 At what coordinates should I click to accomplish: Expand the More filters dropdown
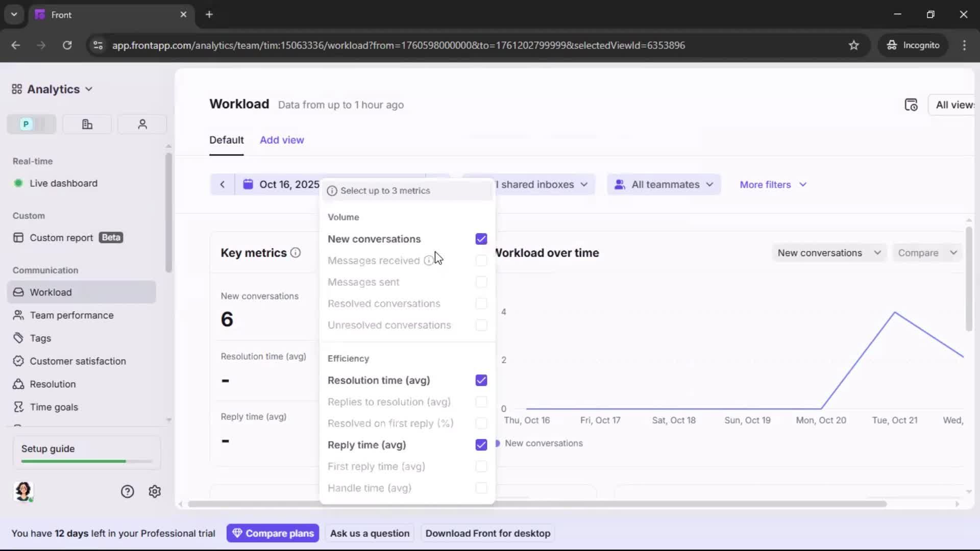click(772, 184)
